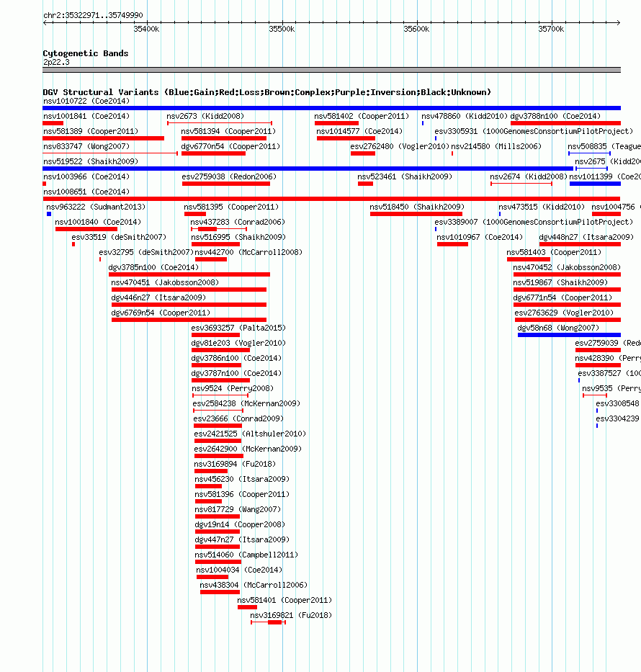
Task: Click the nsv1001841 (Coe2014) label
Action: click(86, 116)
